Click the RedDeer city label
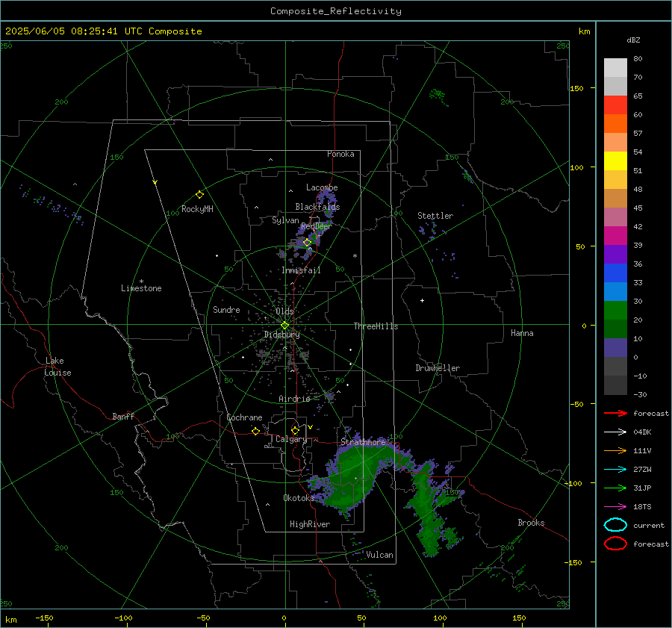 coord(317,226)
